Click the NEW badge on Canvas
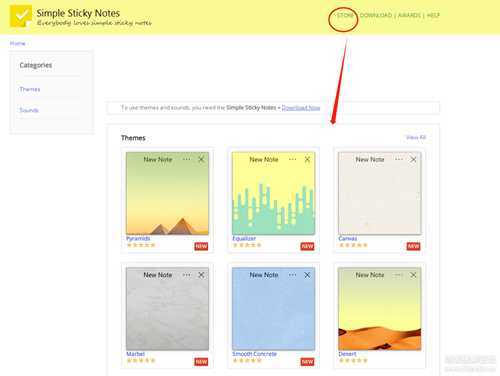The width and height of the screenshot is (500, 376). tap(413, 246)
